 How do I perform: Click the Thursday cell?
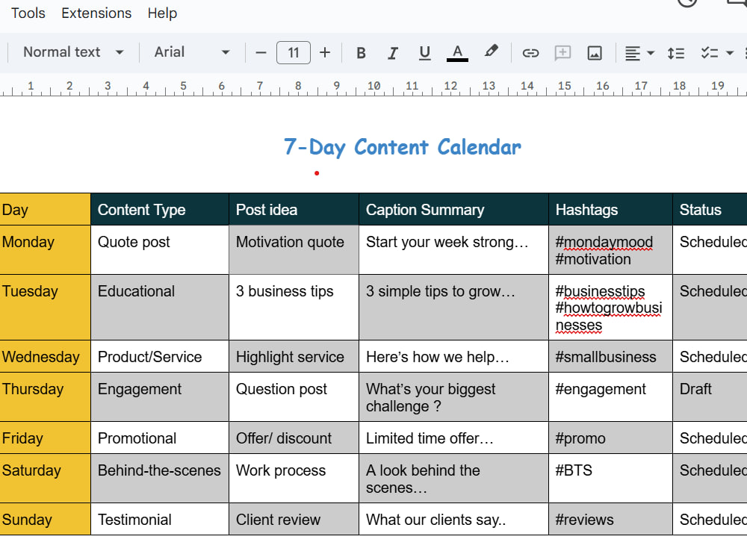pyautogui.click(x=46, y=397)
